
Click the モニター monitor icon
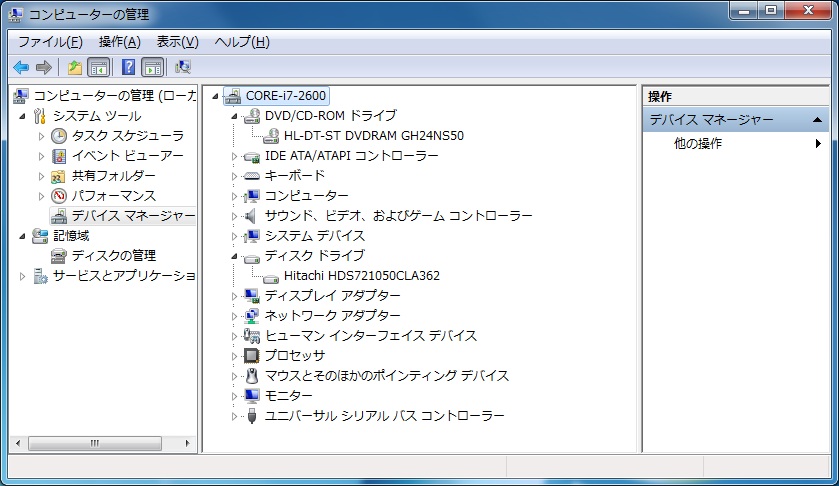(x=251, y=396)
